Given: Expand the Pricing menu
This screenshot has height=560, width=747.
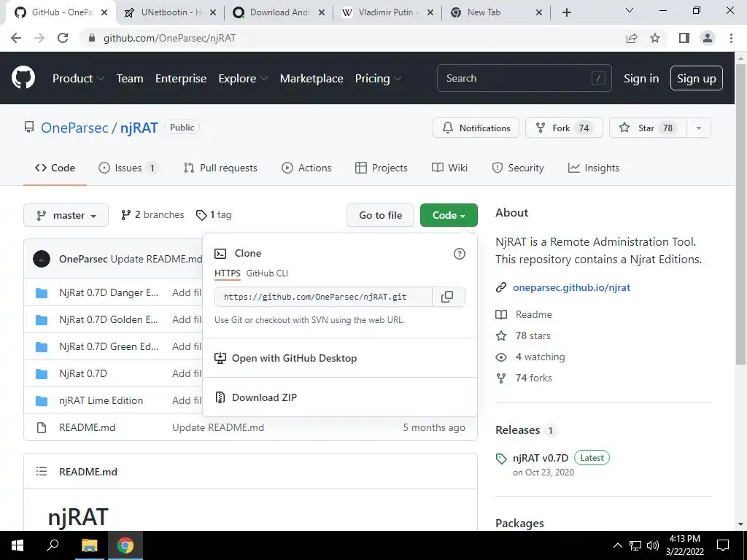Looking at the screenshot, I should [x=379, y=79].
